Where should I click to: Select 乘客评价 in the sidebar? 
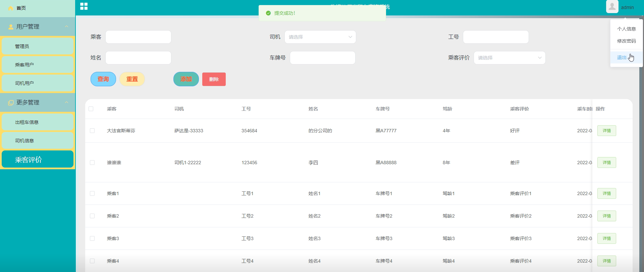(x=38, y=159)
